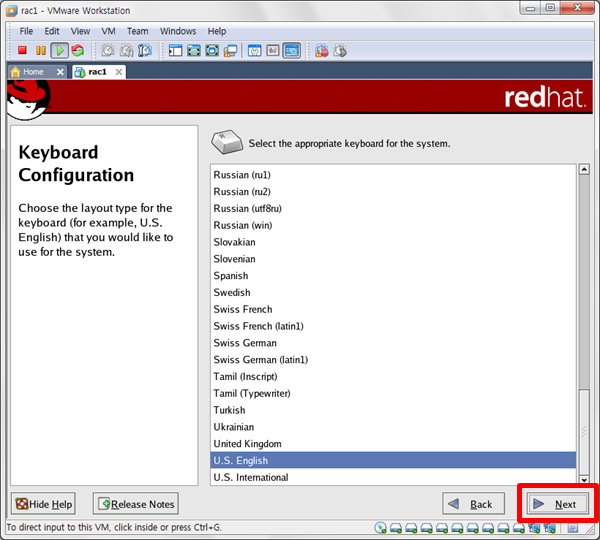Screen dimensions: 600x540
Task: Close the rac1 tab
Action: (x=119, y=72)
